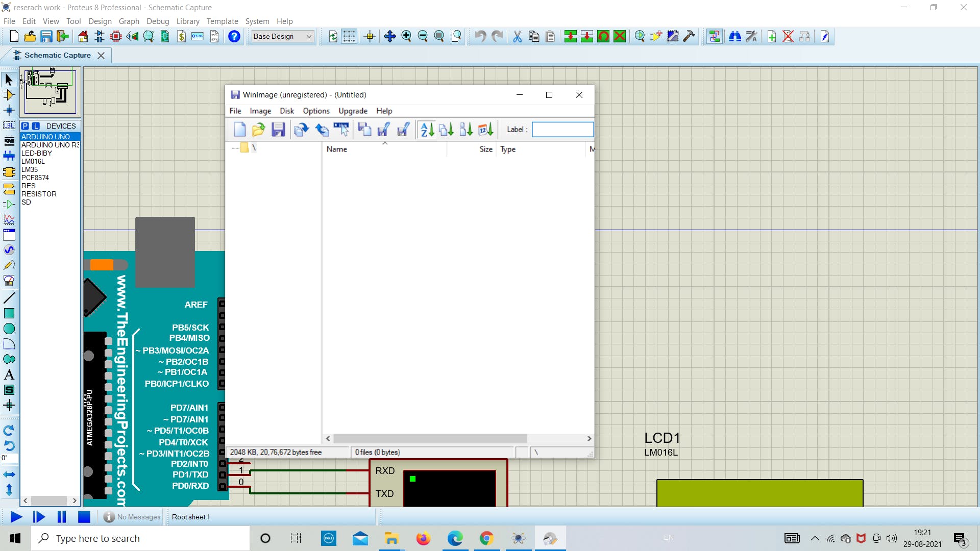Click the Stop simulation button
This screenshot has width=980, height=551.
click(84, 517)
